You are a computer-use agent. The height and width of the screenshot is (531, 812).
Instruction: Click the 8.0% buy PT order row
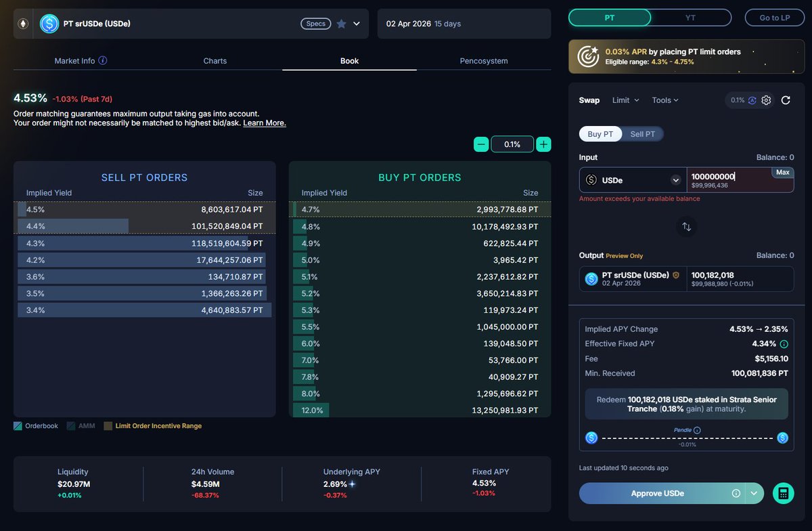pos(420,394)
